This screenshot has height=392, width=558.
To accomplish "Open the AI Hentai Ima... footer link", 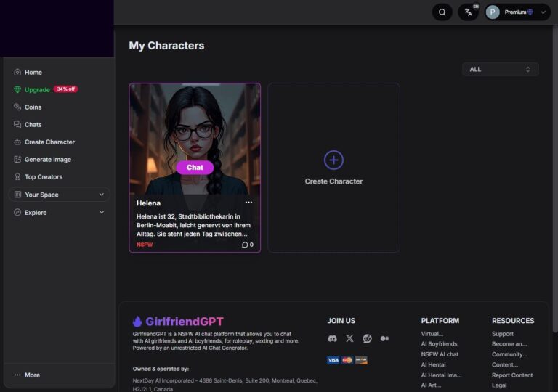I will tap(441, 375).
